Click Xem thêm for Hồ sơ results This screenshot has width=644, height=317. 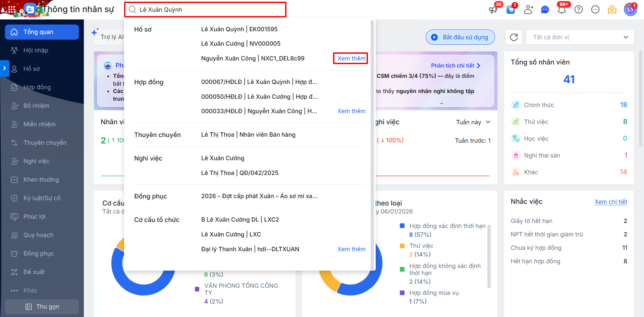351,58
